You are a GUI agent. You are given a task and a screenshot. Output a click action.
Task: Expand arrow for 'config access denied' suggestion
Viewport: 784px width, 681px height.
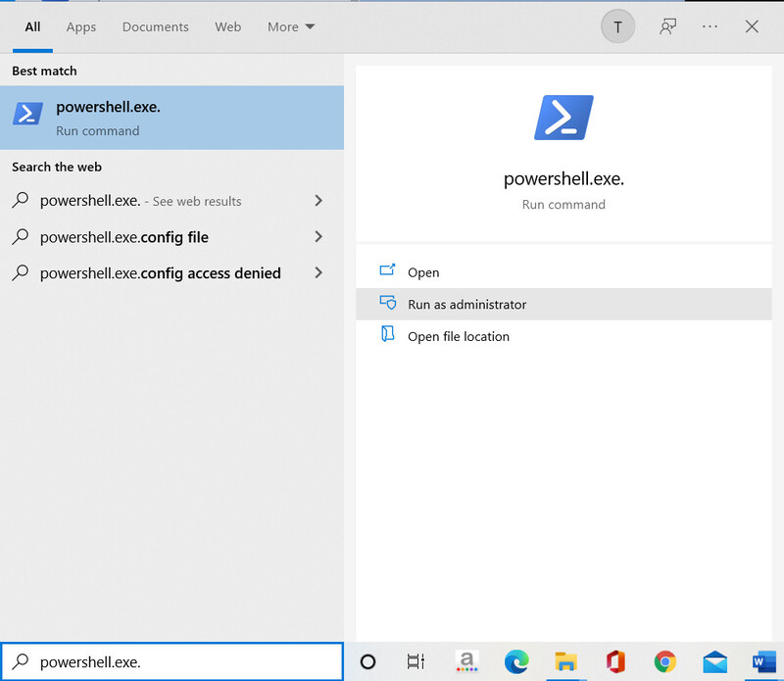[x=318, y=273]
